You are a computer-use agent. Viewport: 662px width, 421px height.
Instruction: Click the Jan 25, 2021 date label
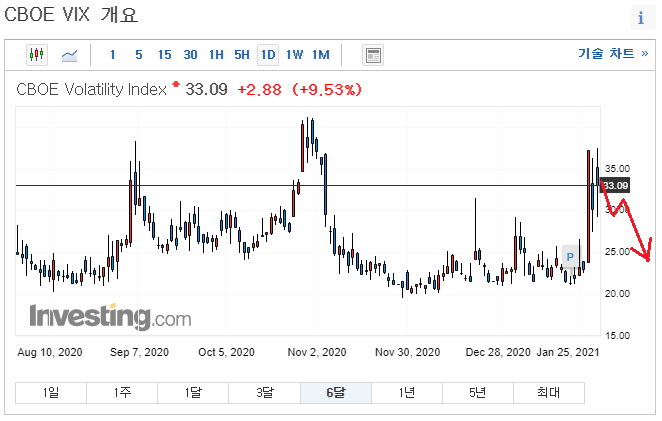pyautogui.click(x=568, y=352)
